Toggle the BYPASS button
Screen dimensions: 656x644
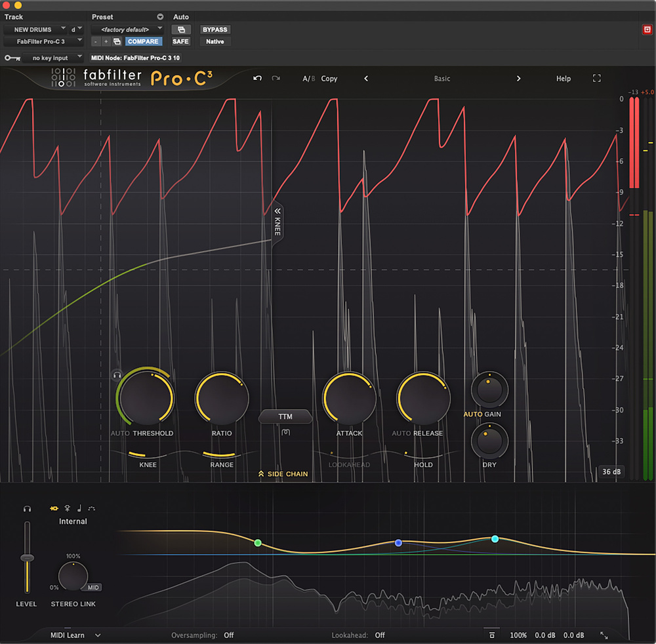215,30
